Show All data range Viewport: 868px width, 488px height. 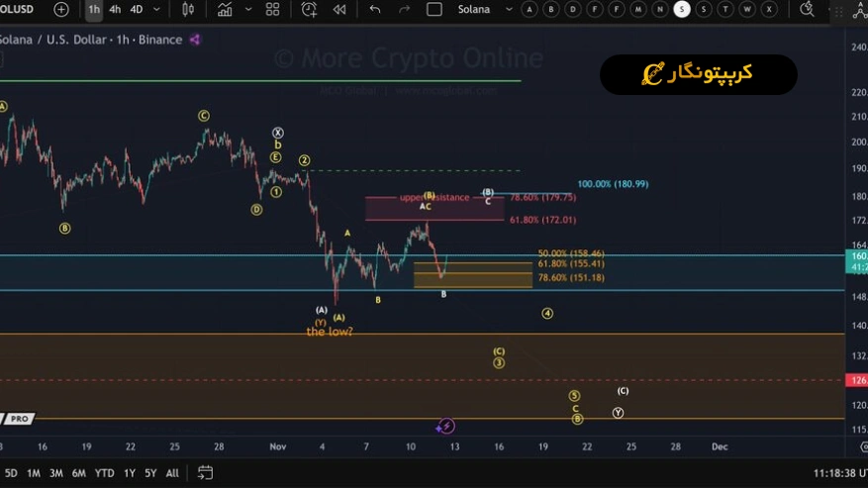tap(172, 473)
